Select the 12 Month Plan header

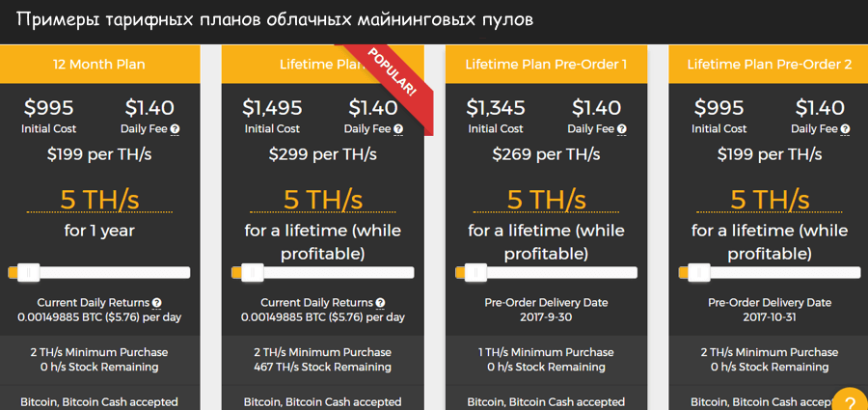coord(98,65)
